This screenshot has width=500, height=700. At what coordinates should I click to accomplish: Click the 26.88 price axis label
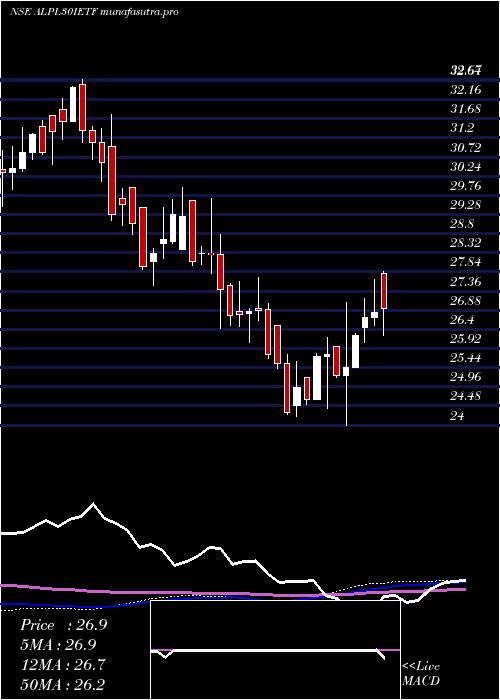click(x=466, y=300)
